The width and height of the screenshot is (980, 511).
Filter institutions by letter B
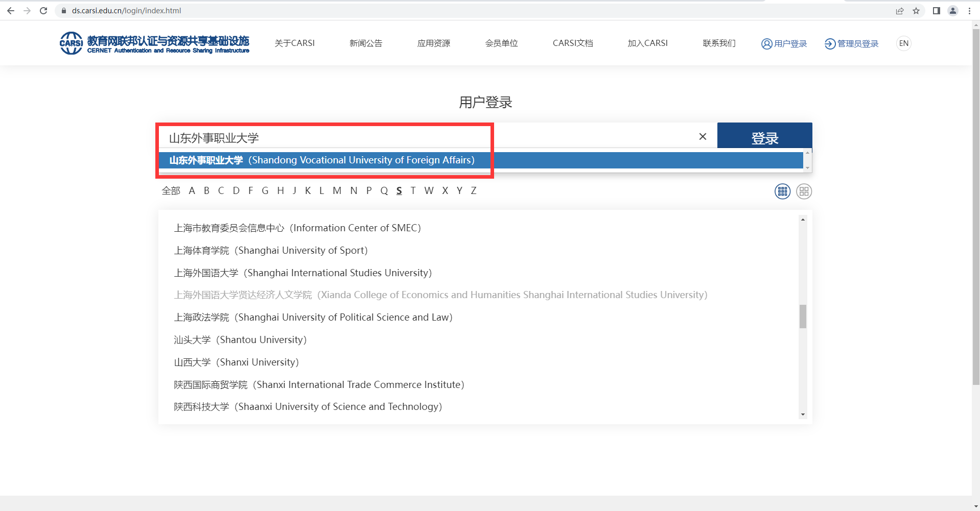pyautogui.click(x=206, y=191)
